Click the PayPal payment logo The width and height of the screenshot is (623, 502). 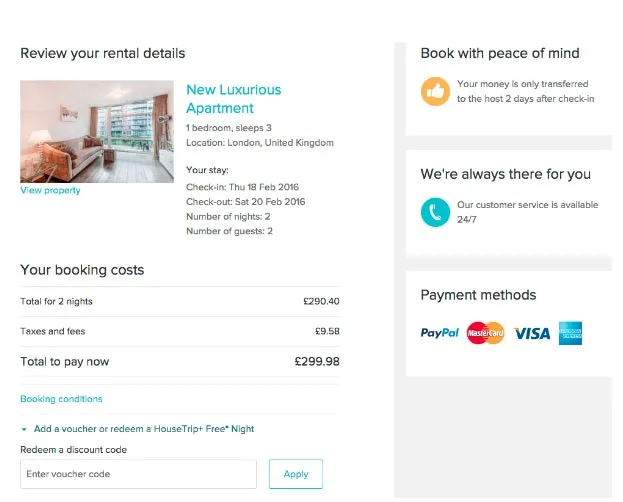439,333
